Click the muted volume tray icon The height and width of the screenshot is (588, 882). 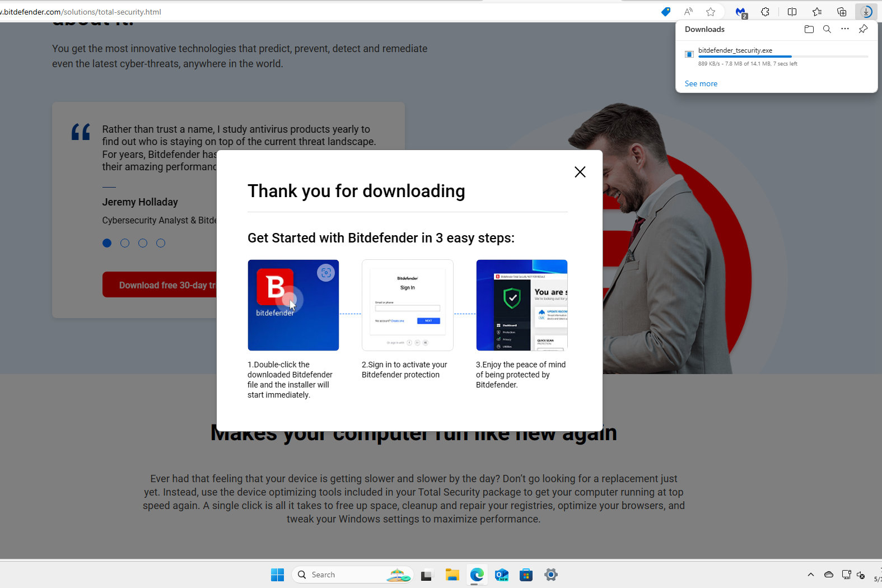tap(861, 575)
